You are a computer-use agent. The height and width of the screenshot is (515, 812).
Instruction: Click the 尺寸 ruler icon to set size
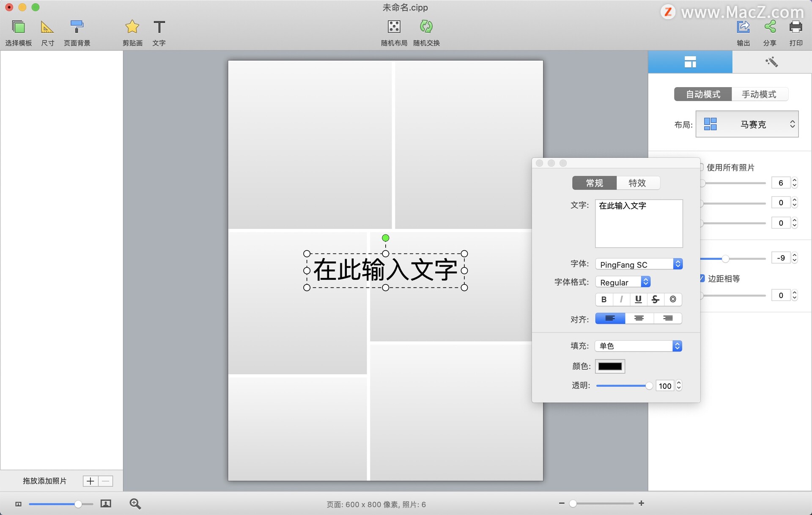point(47,32)
